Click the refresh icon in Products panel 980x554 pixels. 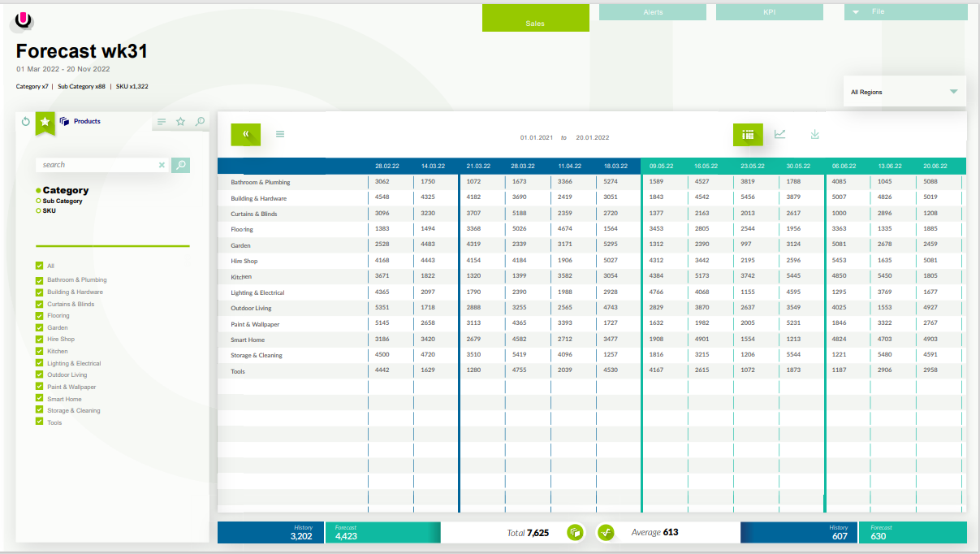coord(25,122)
